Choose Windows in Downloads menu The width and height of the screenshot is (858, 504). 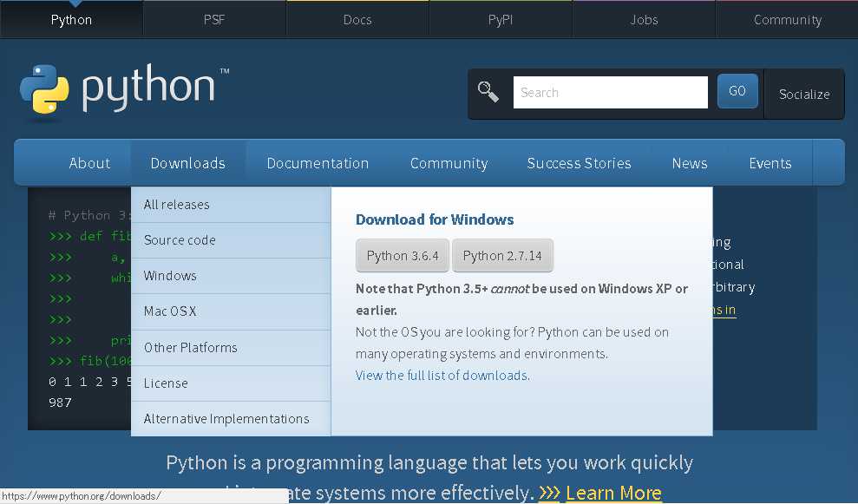click(x=231, y=276)
